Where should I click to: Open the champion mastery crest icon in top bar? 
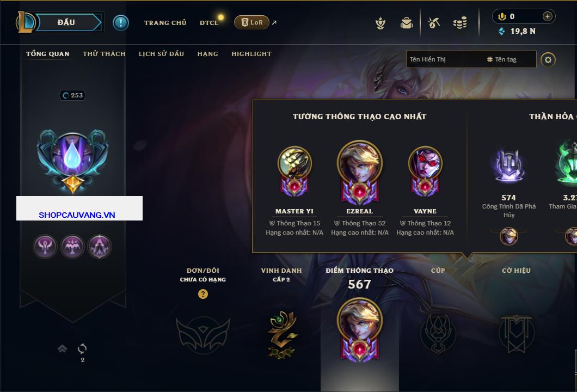380,23
